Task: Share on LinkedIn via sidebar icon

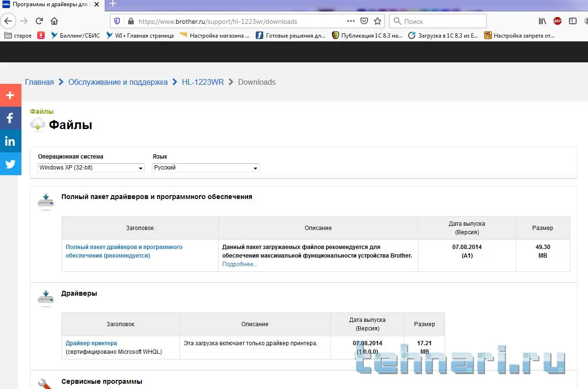Action: (10, 141)
